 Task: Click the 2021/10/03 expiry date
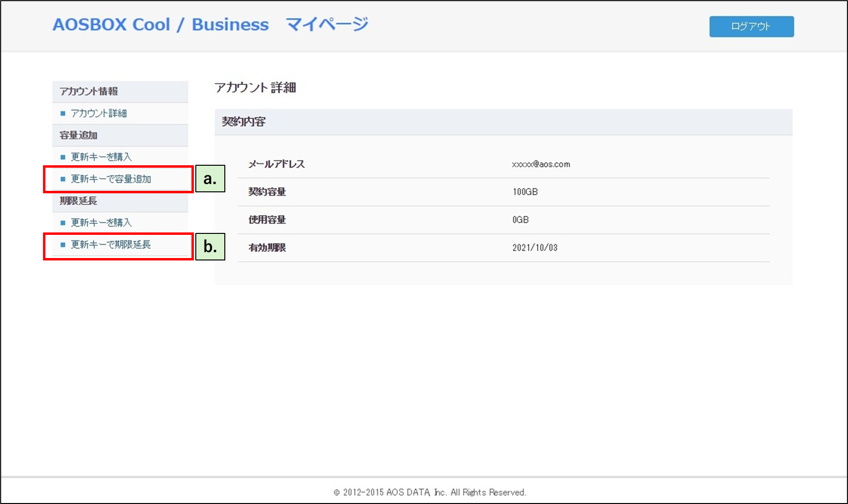[535, 248]
